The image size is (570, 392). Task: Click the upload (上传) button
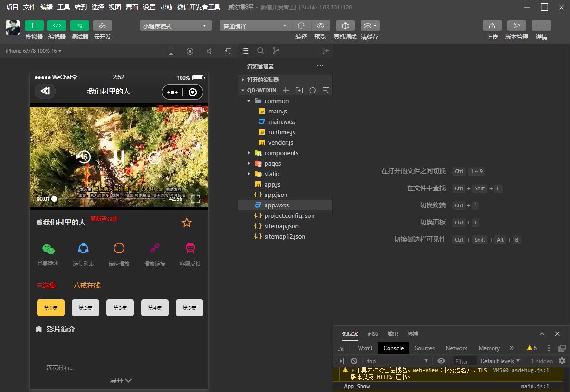[x=492, y=26]
